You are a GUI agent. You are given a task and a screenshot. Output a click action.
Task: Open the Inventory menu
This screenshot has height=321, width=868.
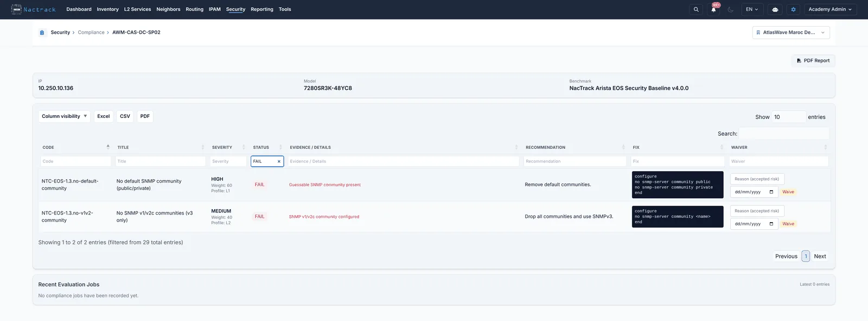point(107,9)
